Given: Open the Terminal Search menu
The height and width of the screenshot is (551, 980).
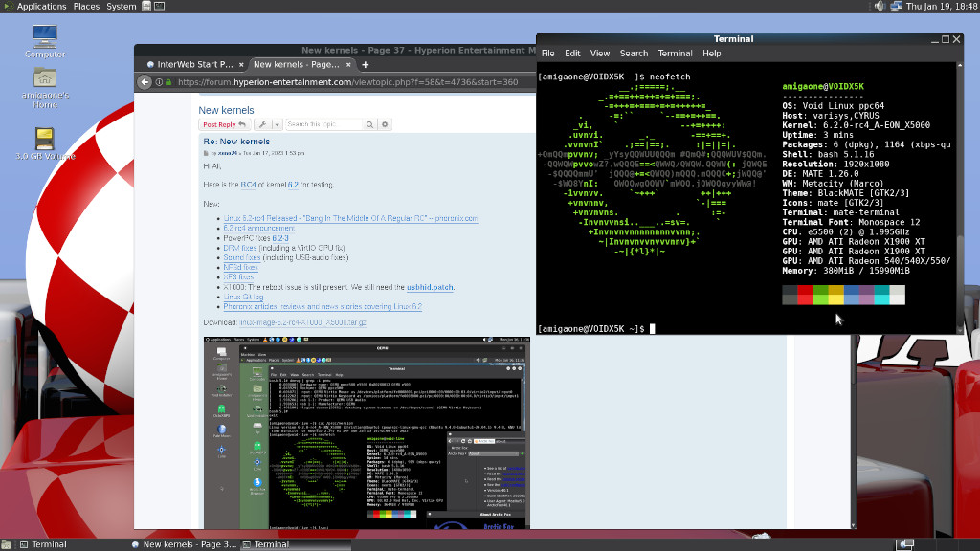Looking at the screenshot, I should (x=634, y=54).
